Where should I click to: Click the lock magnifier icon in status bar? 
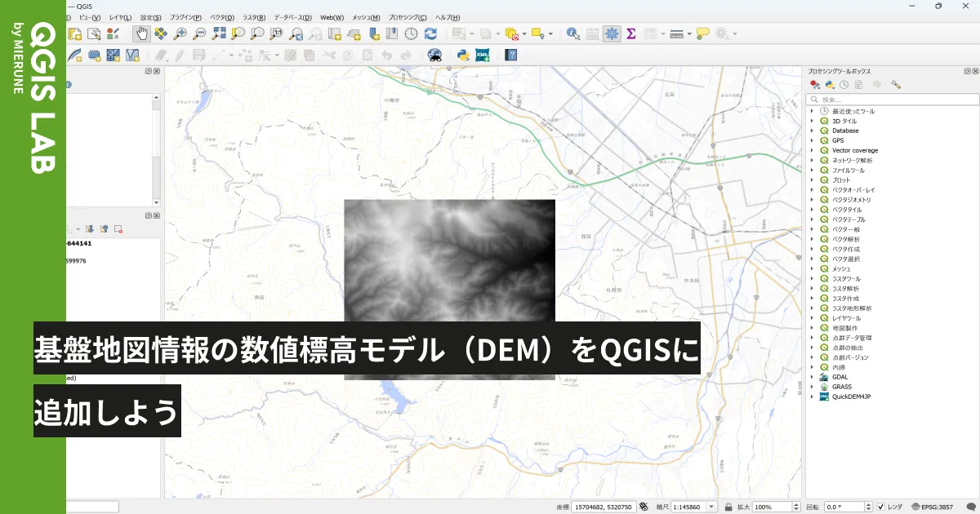click(x=730, y=506)
